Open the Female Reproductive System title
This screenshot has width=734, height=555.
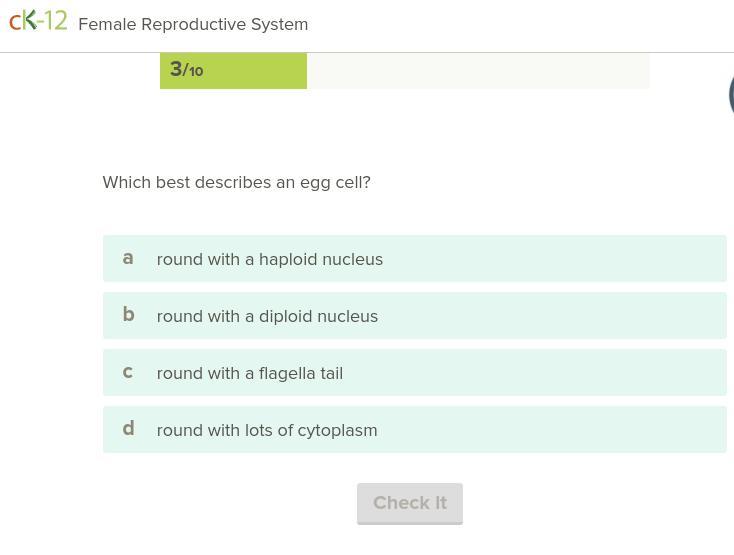point(193,24)
